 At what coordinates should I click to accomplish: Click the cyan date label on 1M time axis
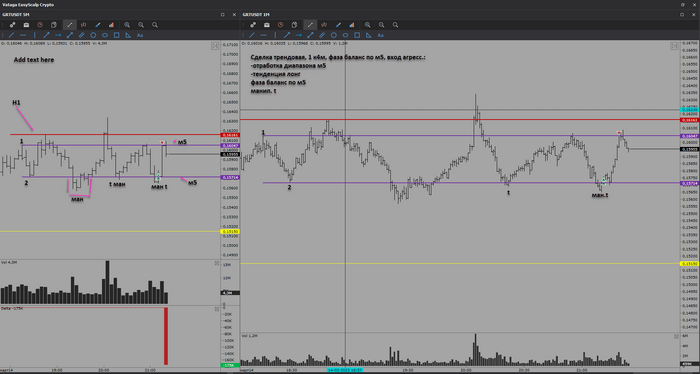point(345,370)
